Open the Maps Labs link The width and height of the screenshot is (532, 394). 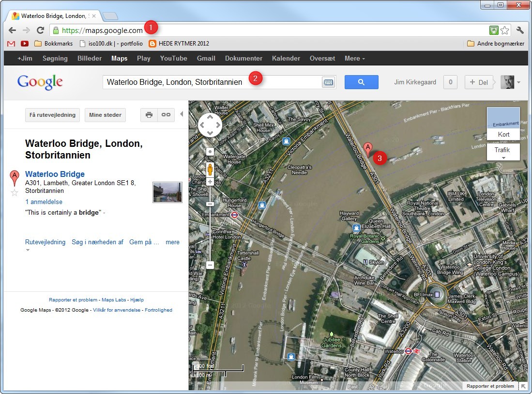pyautogui.click(x=114, y=300)
